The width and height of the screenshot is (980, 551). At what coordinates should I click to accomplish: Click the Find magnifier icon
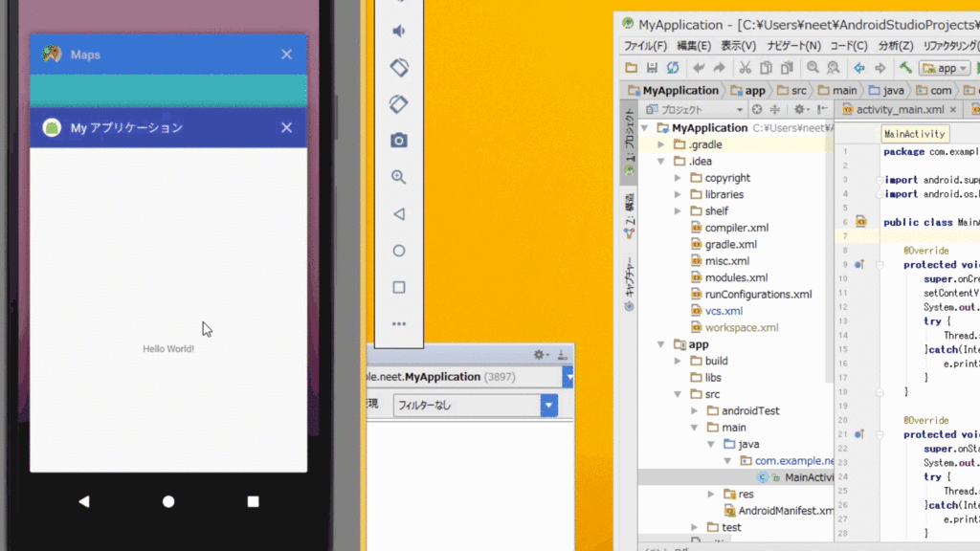[x=813, y=68]
